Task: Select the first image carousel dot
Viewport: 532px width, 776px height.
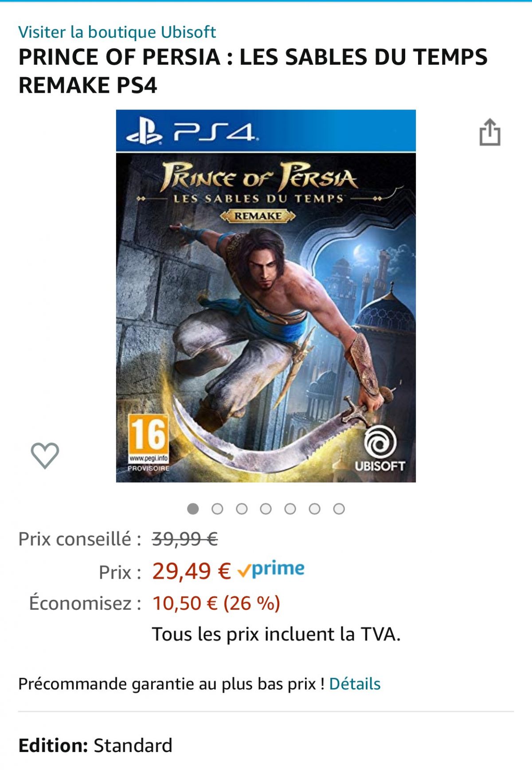Action: (x=193, y=509)
